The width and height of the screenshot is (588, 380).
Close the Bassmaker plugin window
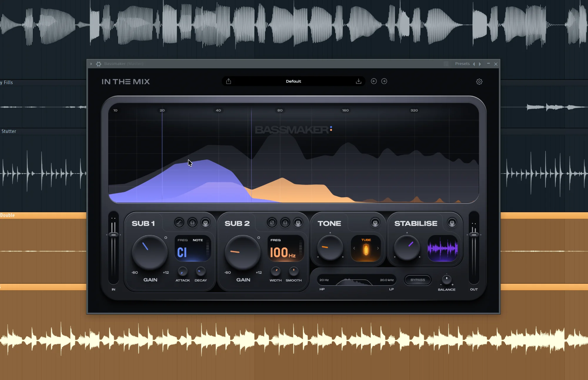[x=496, y=64]
